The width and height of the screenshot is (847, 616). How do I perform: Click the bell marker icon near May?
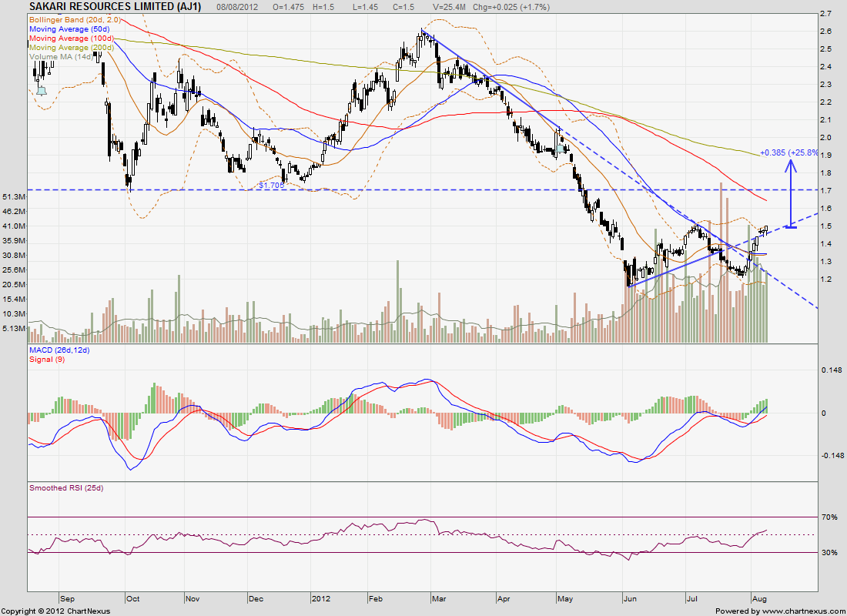tap(560, 148)
